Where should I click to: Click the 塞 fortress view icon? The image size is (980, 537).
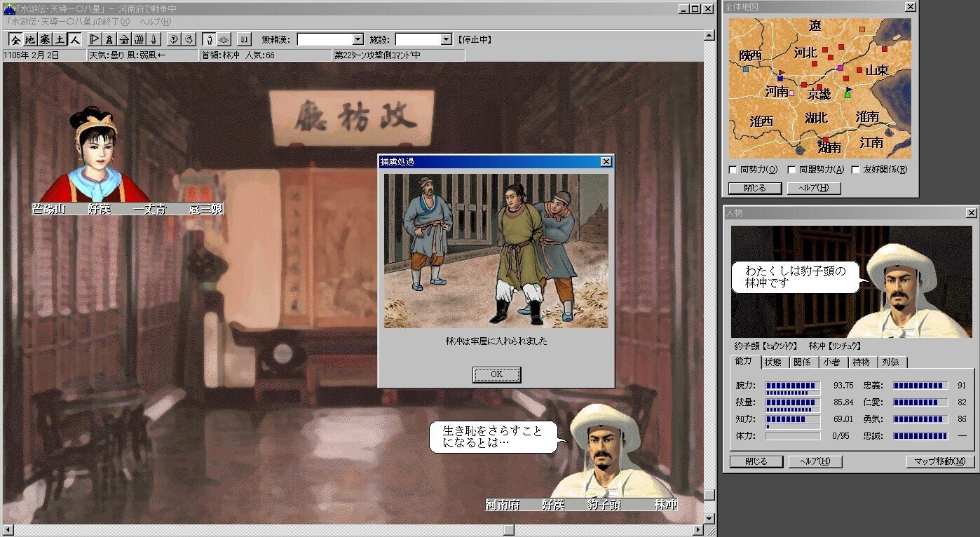pyautogui.click(x=46, y=40)
